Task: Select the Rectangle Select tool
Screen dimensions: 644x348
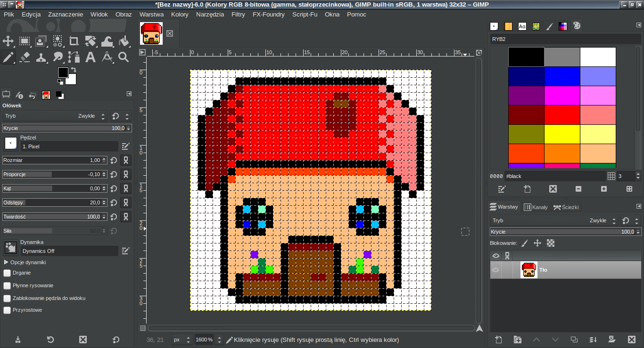Action: 25,41
